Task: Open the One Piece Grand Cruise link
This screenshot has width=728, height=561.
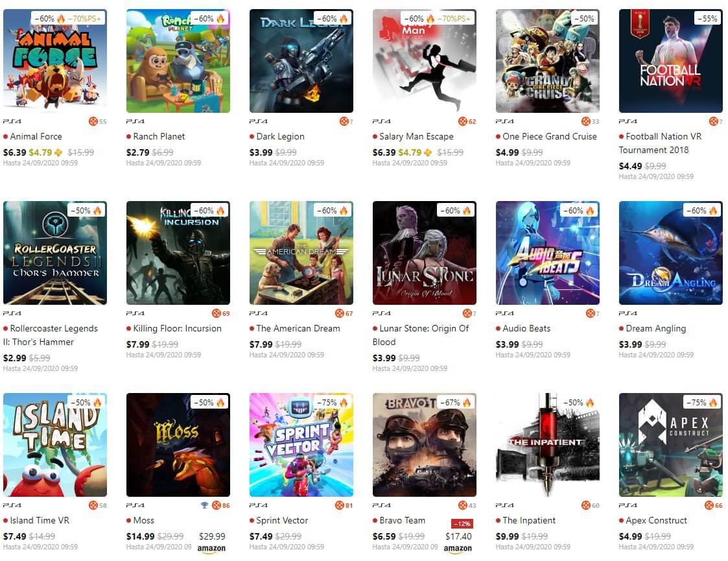Action: click(549, 137)
